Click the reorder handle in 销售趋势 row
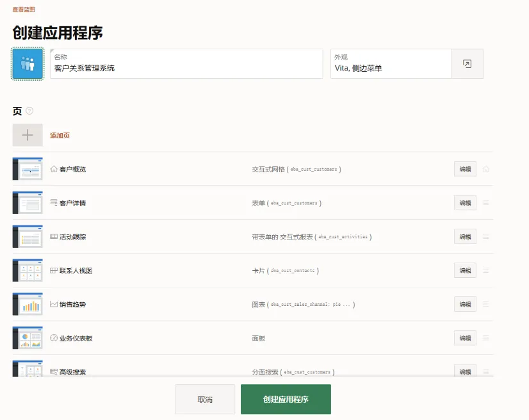The width and height of the screenshot is (529, 420). point(486,304)
